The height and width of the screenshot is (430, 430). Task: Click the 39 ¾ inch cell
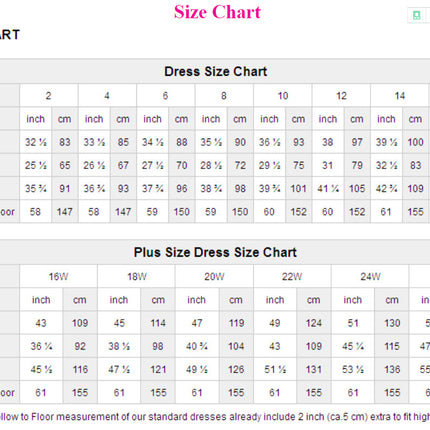click(x=270, y=189)
